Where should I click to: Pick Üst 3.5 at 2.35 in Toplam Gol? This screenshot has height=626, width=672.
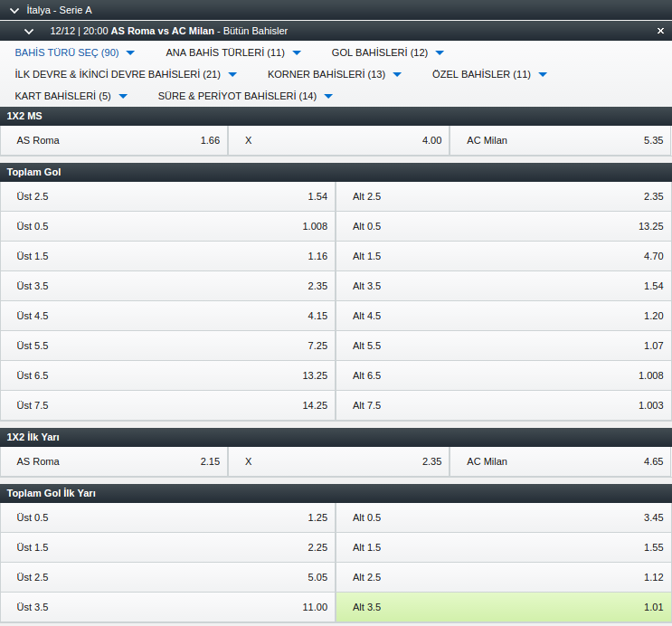point(167,286)
